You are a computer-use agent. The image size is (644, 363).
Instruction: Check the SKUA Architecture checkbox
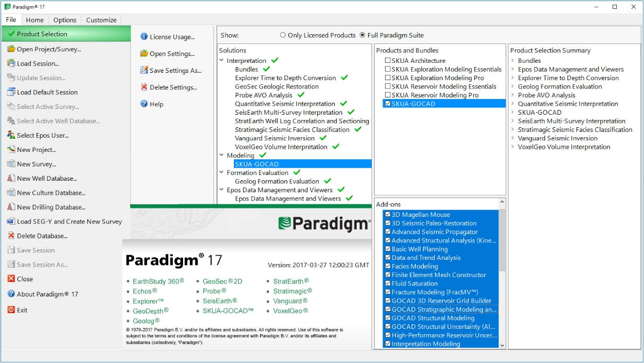[388, 61]
